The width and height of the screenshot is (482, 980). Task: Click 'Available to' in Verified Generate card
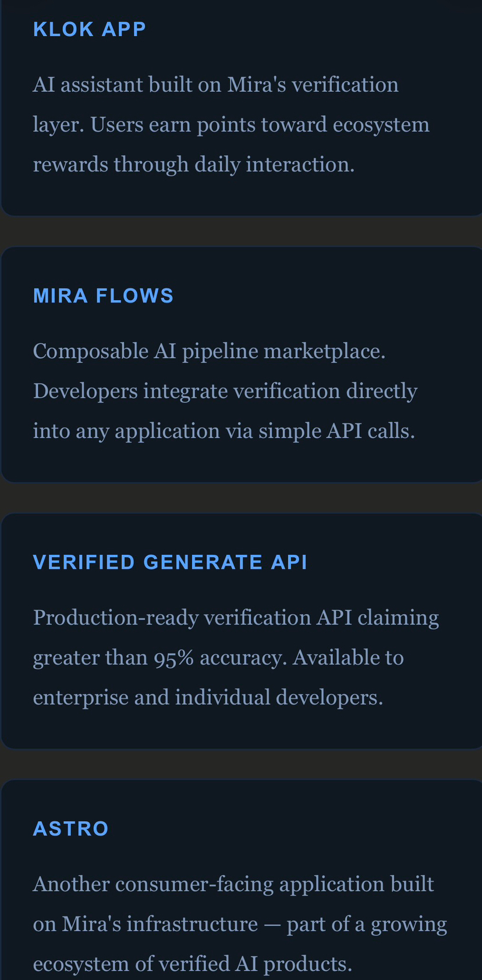point(348,658)
